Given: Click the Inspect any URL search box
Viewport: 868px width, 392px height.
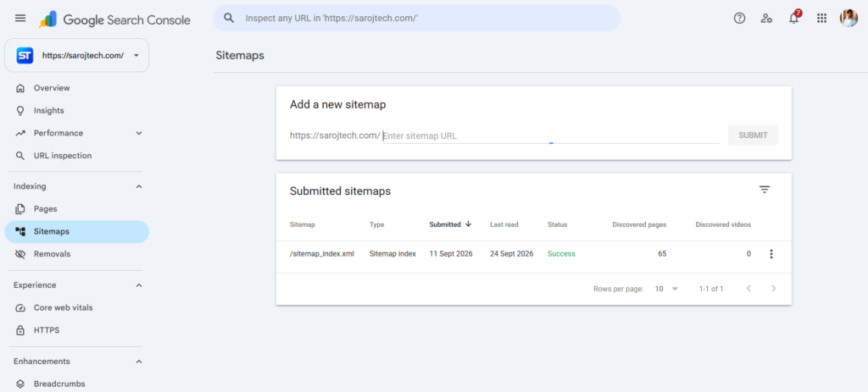Looking at the screenshot, I should click(x=417, y=19).
